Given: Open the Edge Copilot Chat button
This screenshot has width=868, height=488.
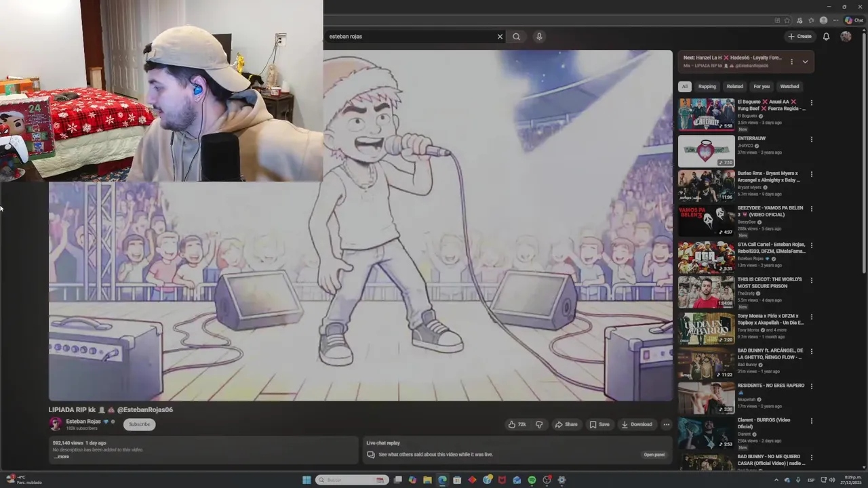Looking at the screenshot, I should (853, 20).
